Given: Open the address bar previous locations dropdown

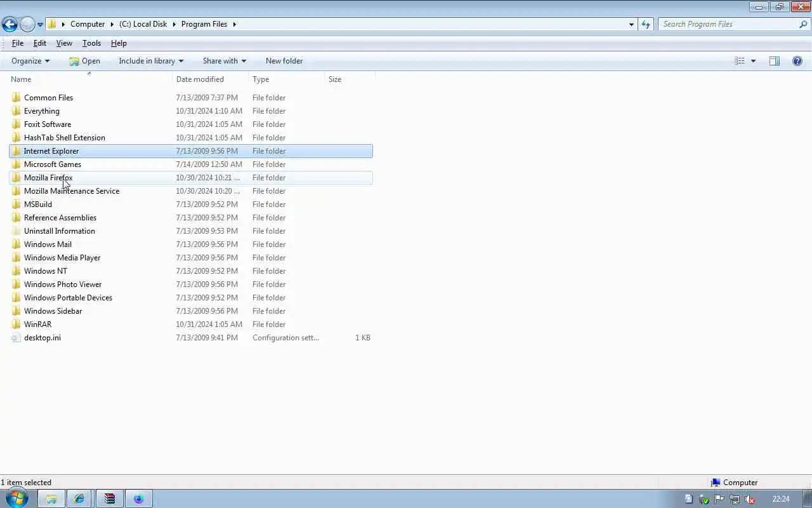Looking at the screenshot, I should [x=631, y=24].
